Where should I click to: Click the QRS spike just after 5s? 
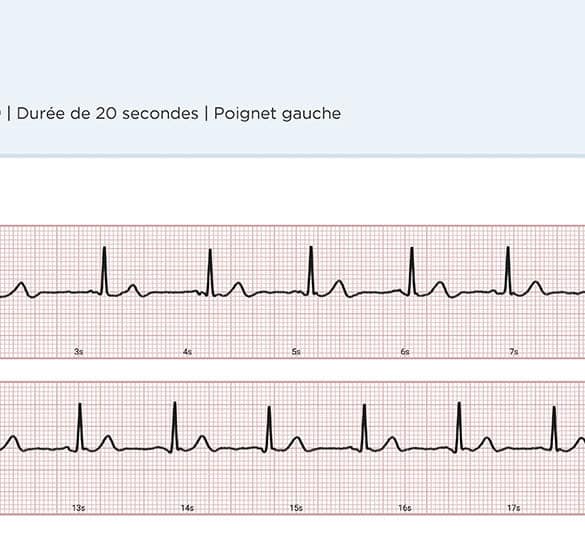pyautogui.click(x=311, y=271)
